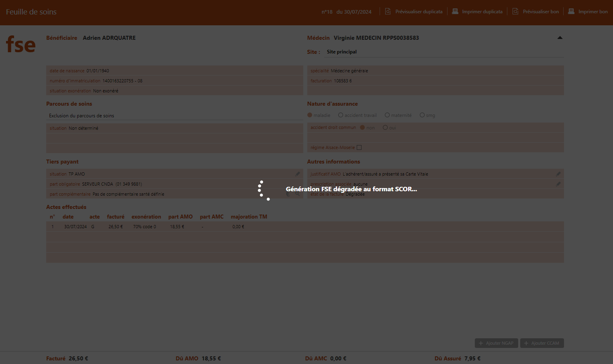Collapse the Médecin section with the arrow
Viewport: 613px width, 364px height.
(x=560, y=38)
